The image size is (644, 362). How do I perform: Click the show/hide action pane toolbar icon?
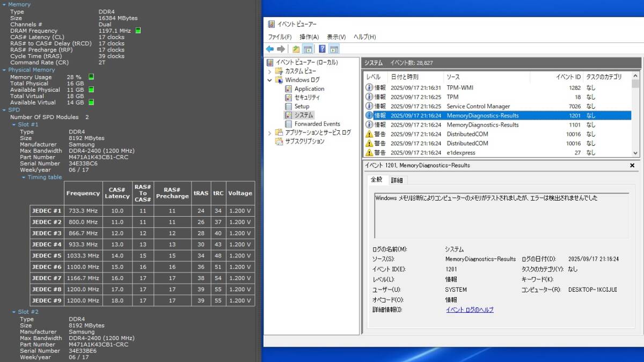[334, 49]
